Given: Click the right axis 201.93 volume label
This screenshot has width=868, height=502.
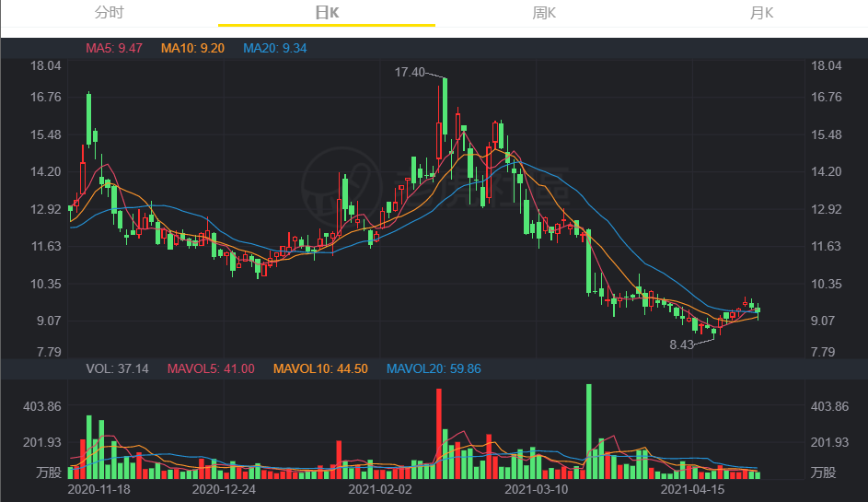Looking at the screenshot, I should coord(829,442).
